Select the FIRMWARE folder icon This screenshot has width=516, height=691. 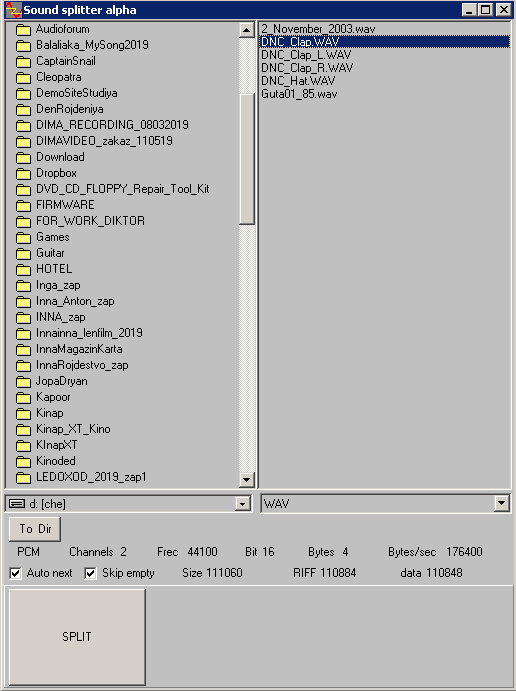click(x=23, y=205)
